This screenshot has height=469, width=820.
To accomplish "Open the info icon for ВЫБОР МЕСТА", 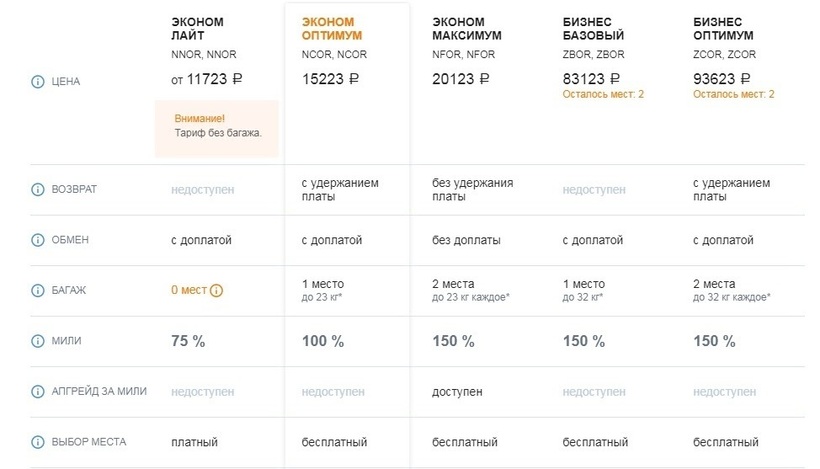I will tap(39, 441).
